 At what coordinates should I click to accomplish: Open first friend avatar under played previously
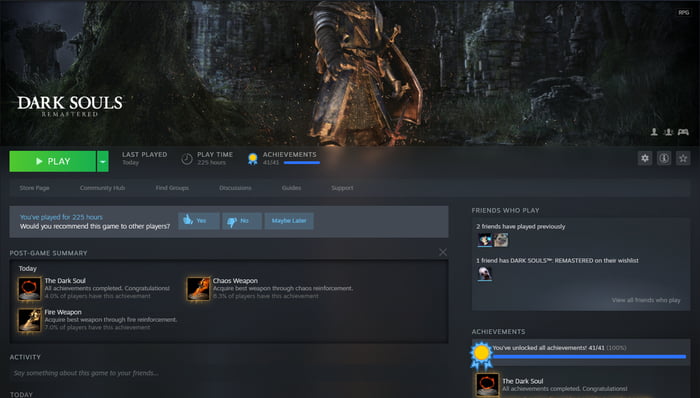click(x=484, y=240)
